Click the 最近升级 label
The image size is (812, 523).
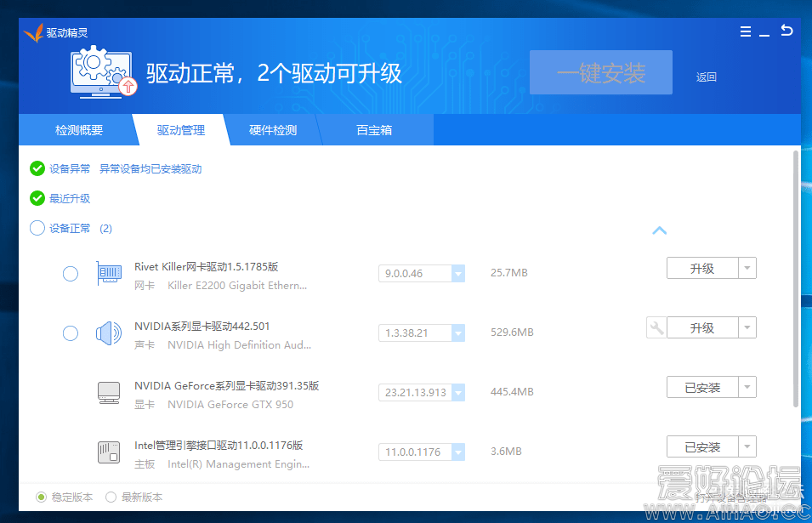(x=70, y=198)
